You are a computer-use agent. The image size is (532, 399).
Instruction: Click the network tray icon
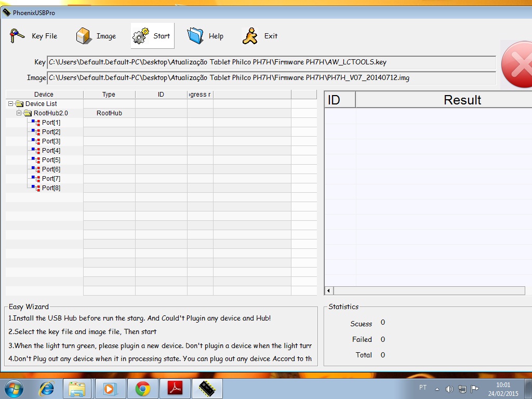click(462, 389)
